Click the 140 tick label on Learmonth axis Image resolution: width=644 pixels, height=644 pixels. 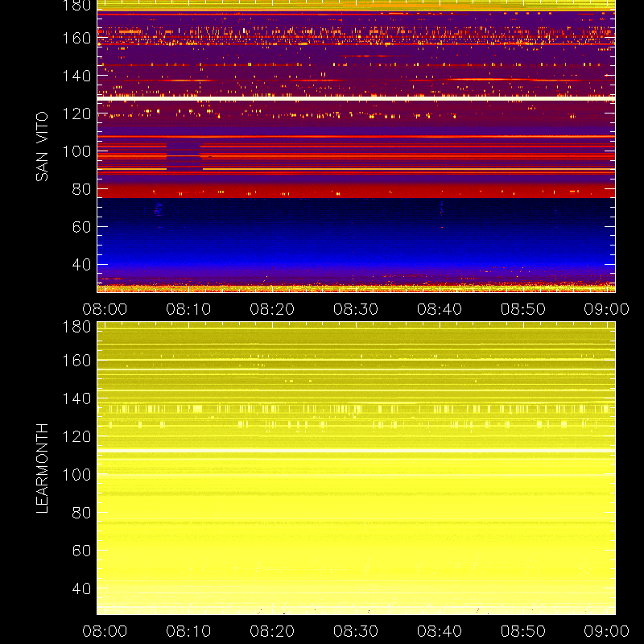pyautogui.click(x=76, y=398)
